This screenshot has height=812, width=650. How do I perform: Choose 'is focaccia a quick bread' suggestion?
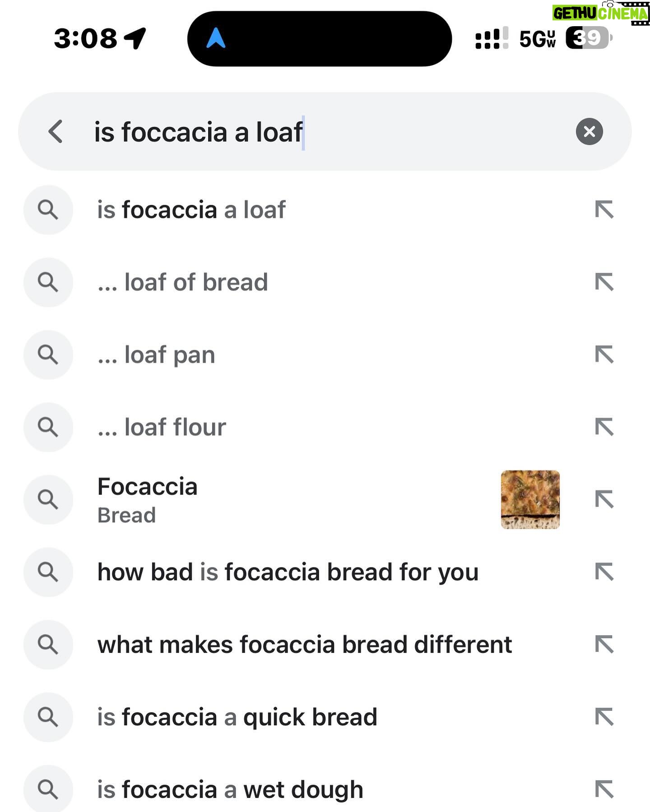(237, 717)
